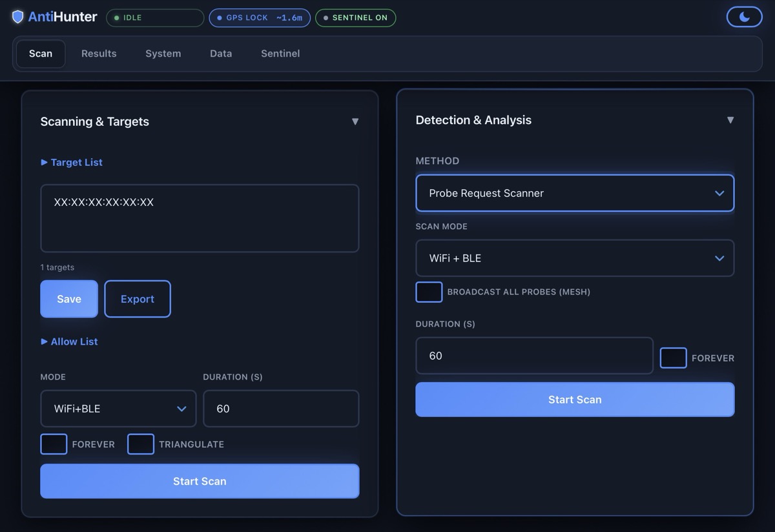The height and width of the screenshot is (532, 775).
Task: Click the METHOD label text
Action: (438, 161)
